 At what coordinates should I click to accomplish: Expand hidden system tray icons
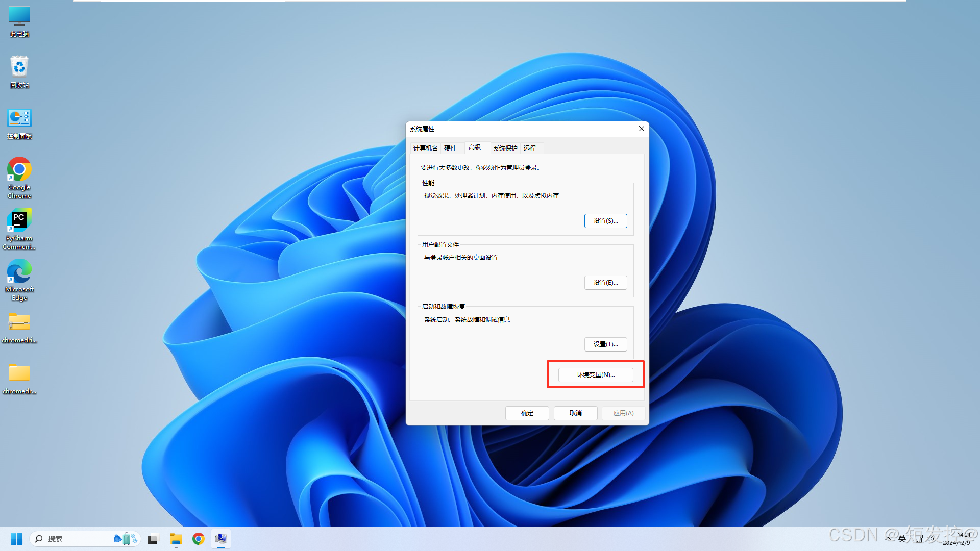(889, 539)
